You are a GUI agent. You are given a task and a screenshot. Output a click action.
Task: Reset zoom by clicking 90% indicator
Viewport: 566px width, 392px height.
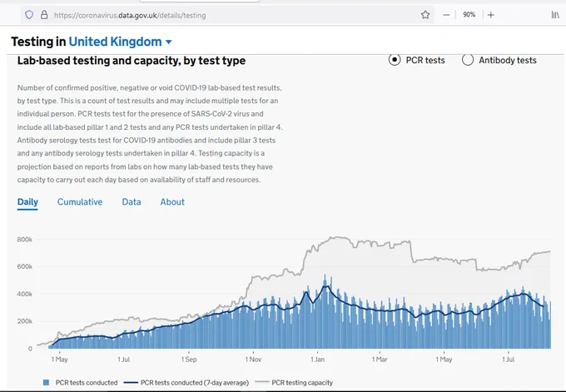pyautogui.click(x=469, y=14)
